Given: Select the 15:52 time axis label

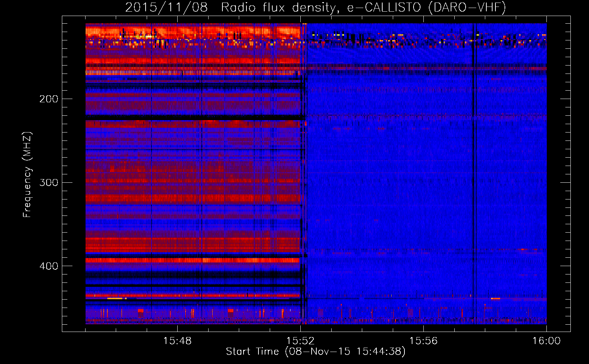Looking at the screenshot, I should click(300, 341).
